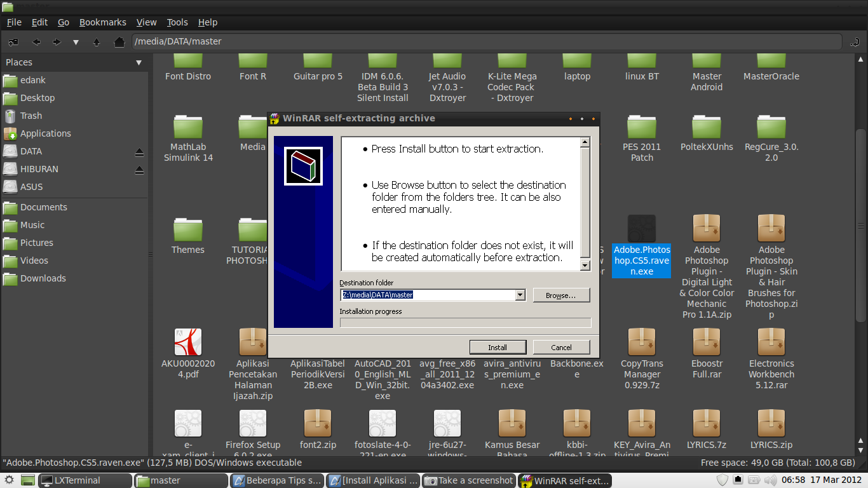Click the show desktop taskbar icon
The image size is (868, 488).
27,480
